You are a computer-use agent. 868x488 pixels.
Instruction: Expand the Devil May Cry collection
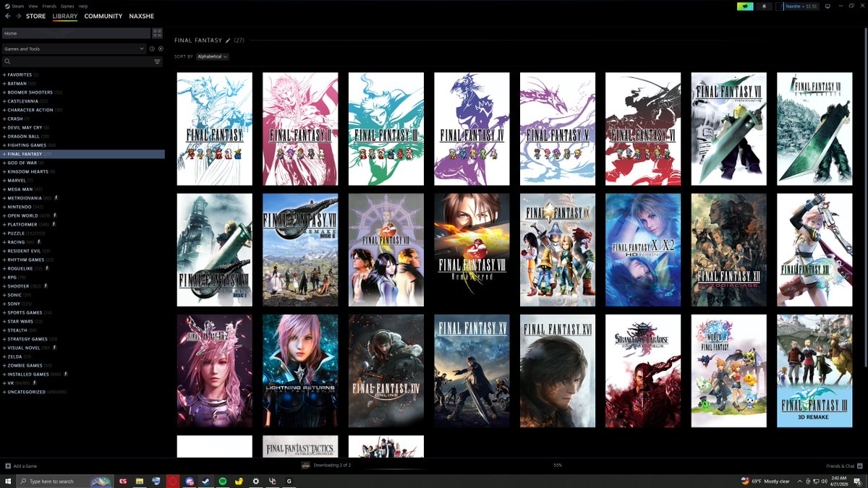4,127
